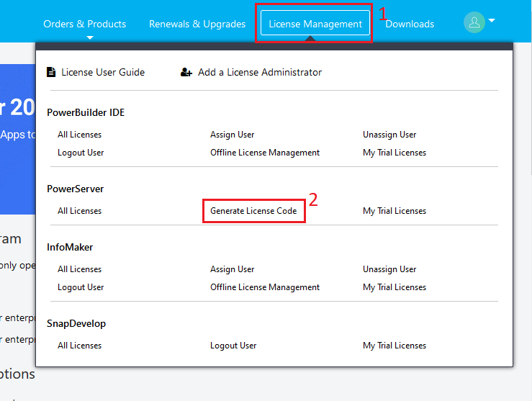Click the License User Guide document icon

tap(51, 72)
